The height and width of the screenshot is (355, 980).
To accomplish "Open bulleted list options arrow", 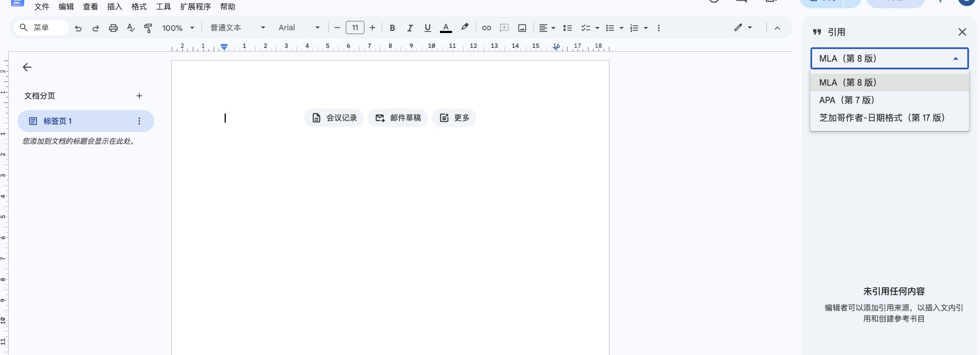I will coord(622,28).
